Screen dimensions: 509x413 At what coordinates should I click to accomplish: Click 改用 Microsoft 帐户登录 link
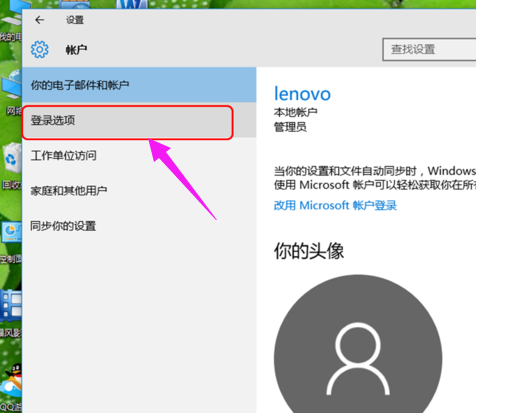[x=335, y=205]
